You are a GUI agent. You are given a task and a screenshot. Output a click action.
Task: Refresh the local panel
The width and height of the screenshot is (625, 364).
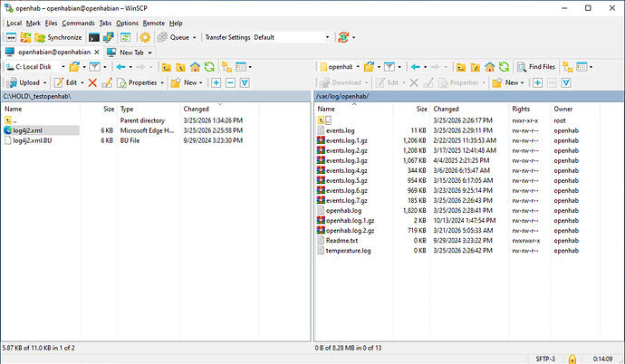(x=209, y=67)
